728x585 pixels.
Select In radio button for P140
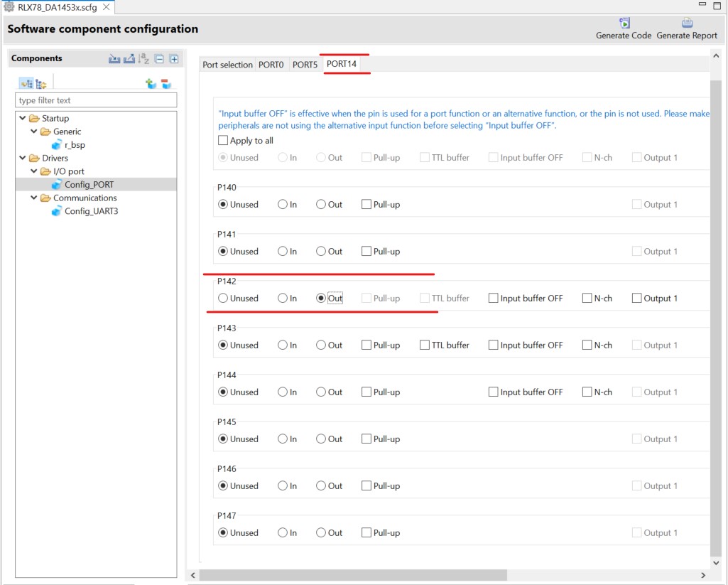click(x=282, y=205)
